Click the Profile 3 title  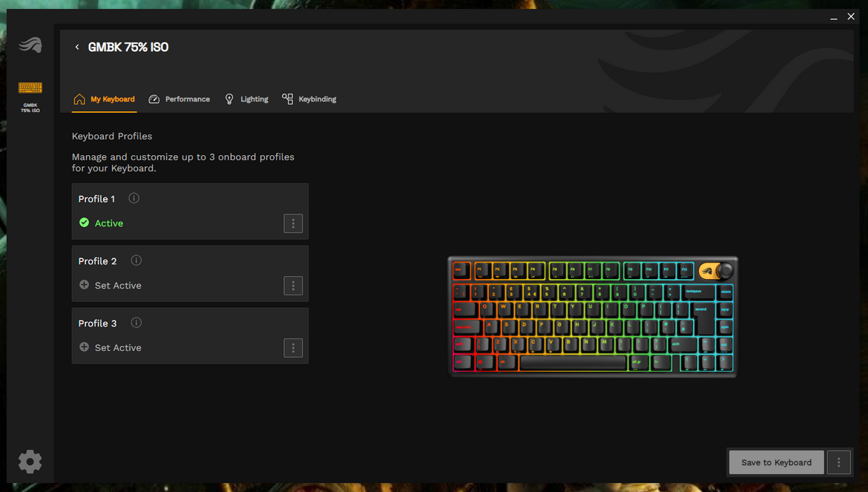[97, 324]
